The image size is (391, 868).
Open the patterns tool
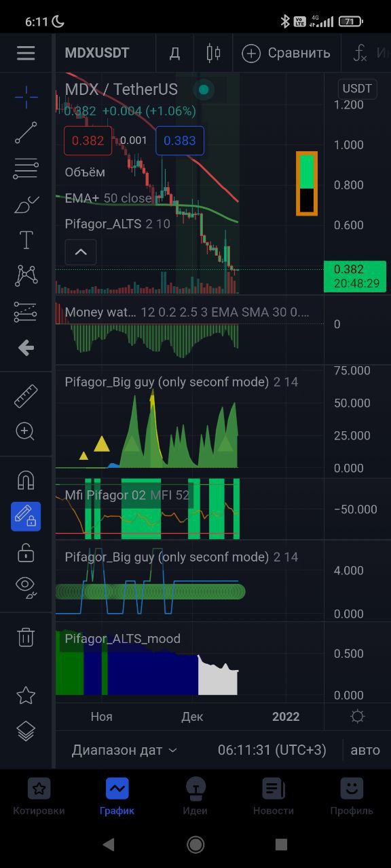coord(26,275)
